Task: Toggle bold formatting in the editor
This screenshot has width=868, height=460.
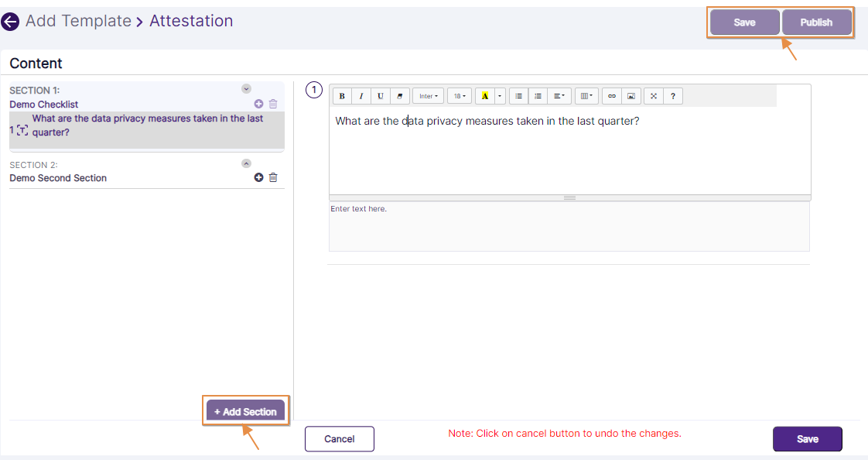Action: coord(341,95)
